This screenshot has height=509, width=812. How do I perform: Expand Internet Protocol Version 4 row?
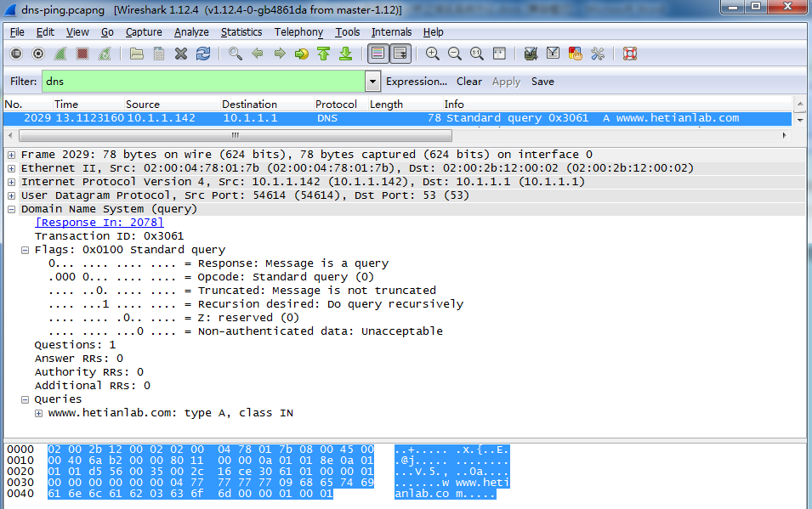tap(11, 182)
